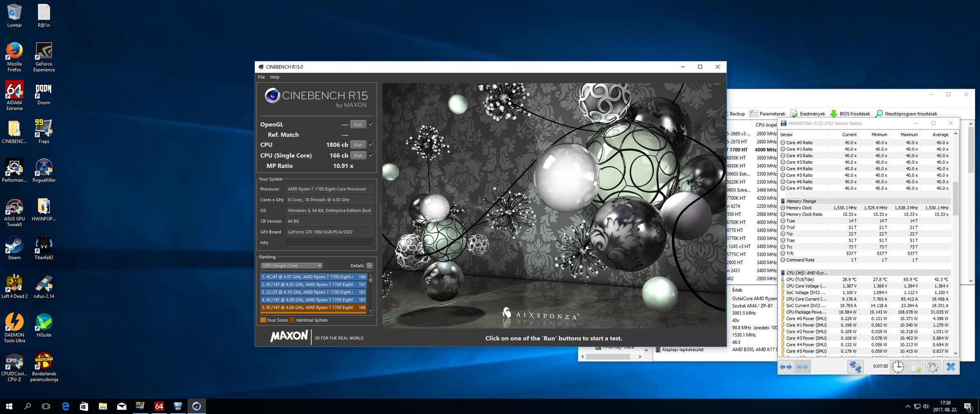Viewport: 980px width, 414px height.
Task: Click the HWiNFO sensor list scroll-down arrow
Action: click(x=955, y=353)
